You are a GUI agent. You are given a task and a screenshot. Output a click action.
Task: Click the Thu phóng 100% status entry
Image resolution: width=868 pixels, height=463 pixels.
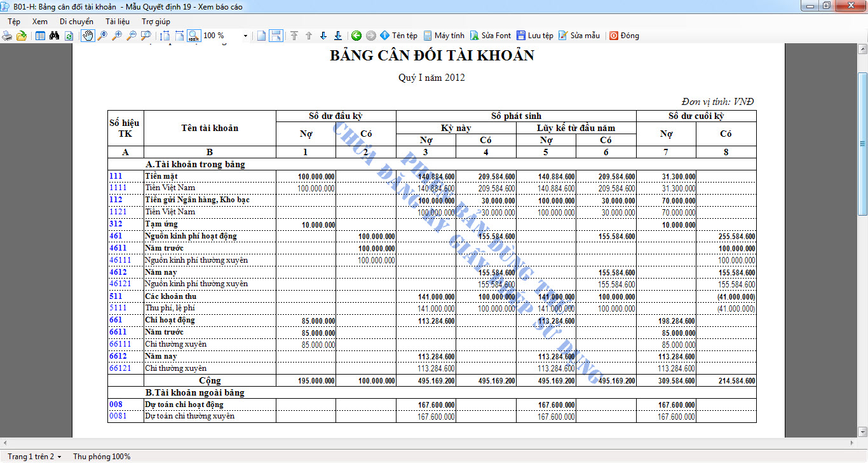(102, 457)
